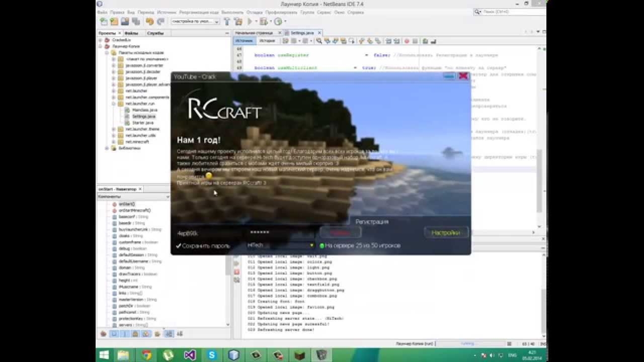
Task: Expand the net.minecraft package
Action: click(x=113, y=142)
